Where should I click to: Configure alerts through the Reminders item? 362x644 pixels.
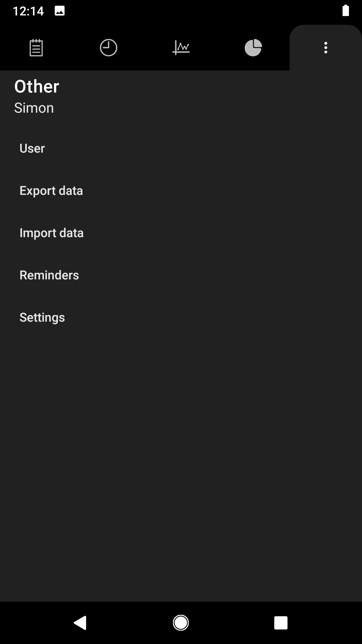pos(181,275)
